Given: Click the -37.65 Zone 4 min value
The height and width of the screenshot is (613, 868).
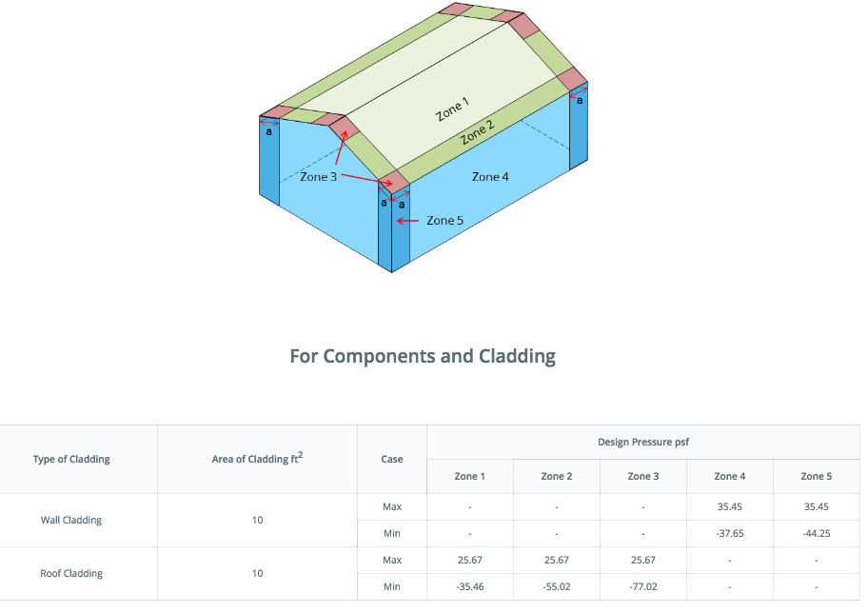Looking at the screenshot, I should pyautogui.click(x=730, y=533).
